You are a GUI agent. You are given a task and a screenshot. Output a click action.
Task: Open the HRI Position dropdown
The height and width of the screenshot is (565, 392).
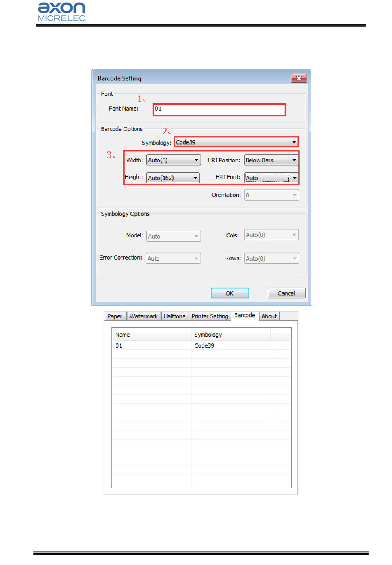click(271, 160)
